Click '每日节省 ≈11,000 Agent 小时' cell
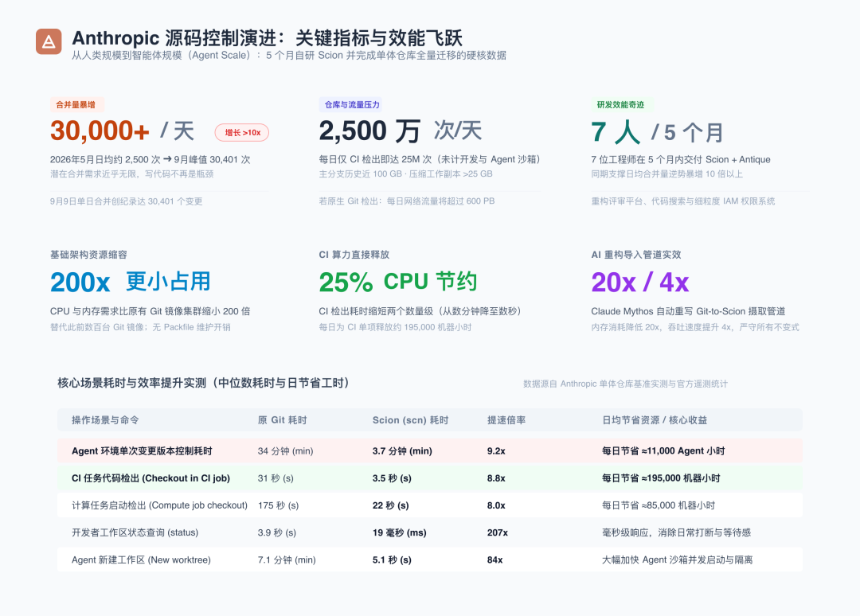 663,450
